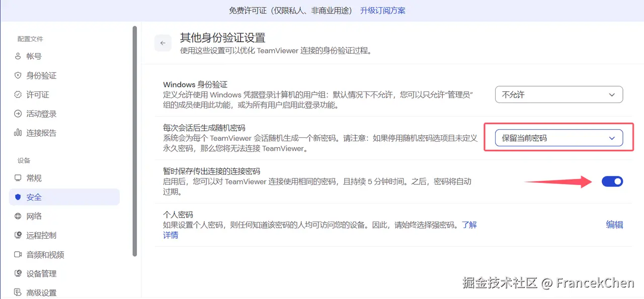
Task: Click the 升级订阅方案 link
Action: click(383, 11)
